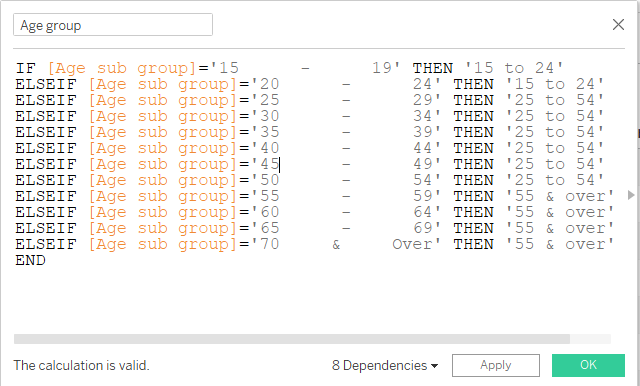Expand the functions panel side arrow
This screenshot has width=640, height=386.
(631, 195)
